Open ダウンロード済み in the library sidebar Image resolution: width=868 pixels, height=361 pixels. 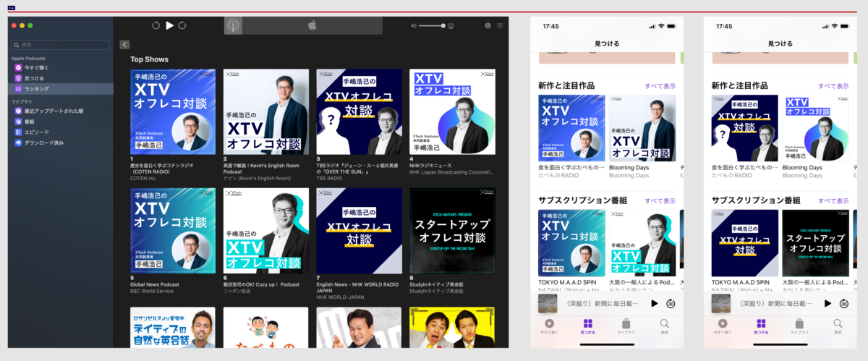[x=61, y=143]
